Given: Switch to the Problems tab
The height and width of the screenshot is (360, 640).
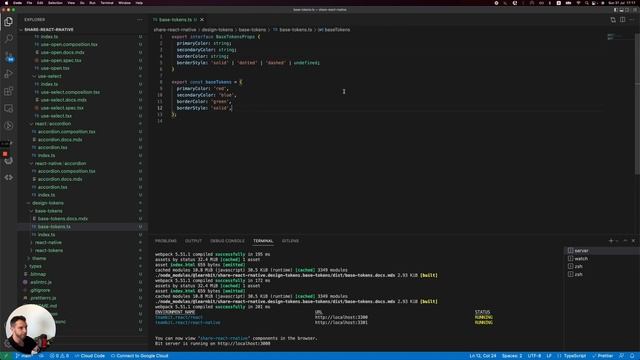Looking at the screenshot, I should click(x=166, y=241).
